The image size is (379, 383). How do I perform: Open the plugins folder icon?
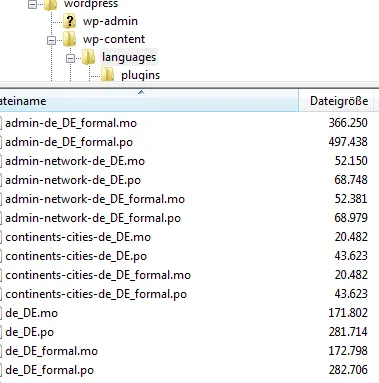(107, 74)
